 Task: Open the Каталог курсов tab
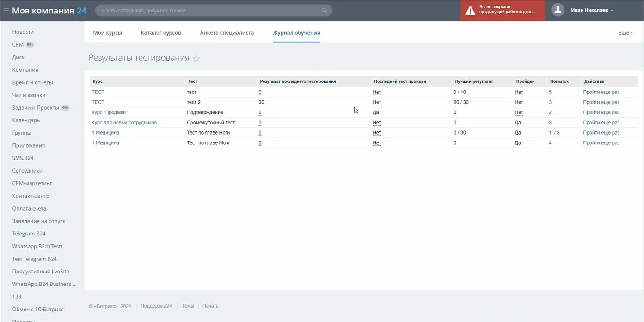(x=161, y=33)
